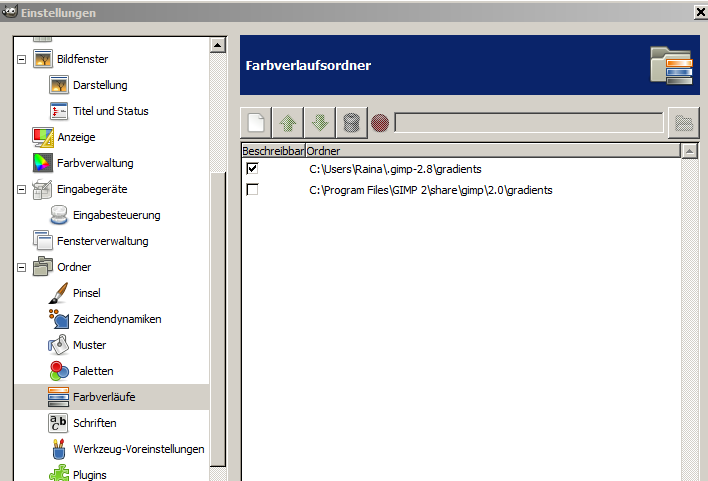
Task: Select the Anzeige settings entry
Action: (76, 137)
